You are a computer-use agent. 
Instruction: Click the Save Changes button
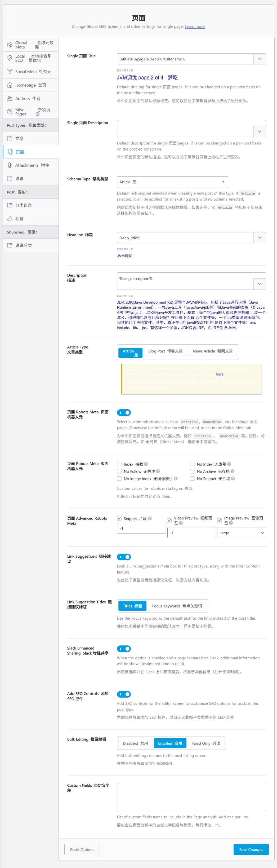point(251,849)
